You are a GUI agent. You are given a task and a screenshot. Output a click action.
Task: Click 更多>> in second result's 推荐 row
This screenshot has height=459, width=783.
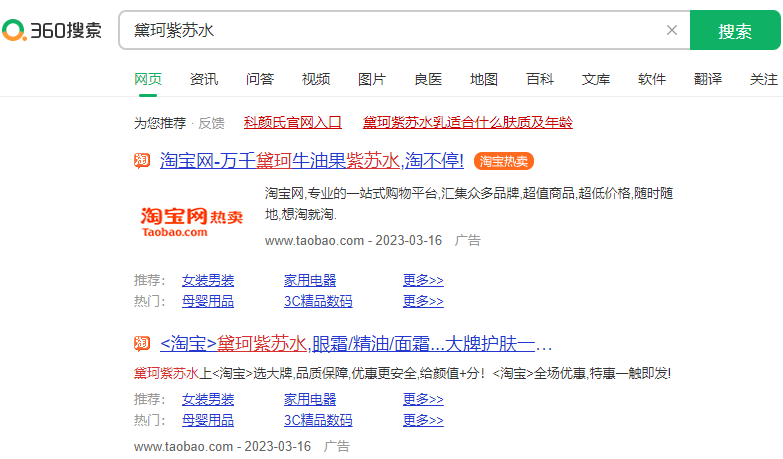point(423,399)
